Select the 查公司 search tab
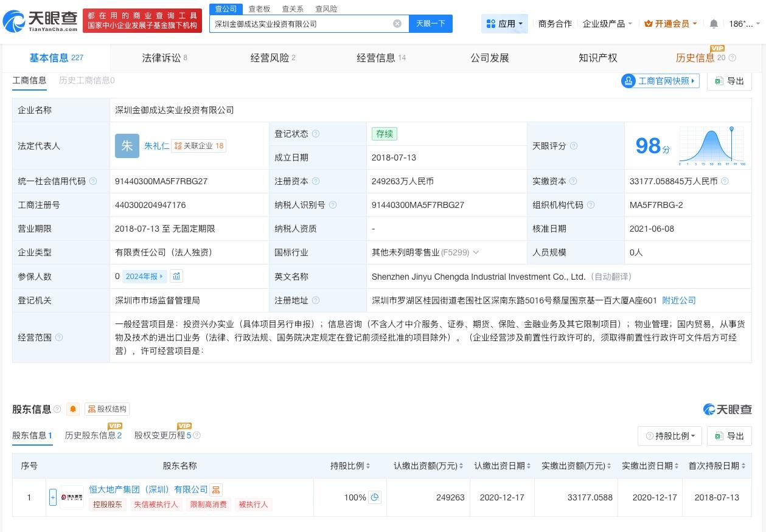 pyautogui.click(x=226, y=9)
